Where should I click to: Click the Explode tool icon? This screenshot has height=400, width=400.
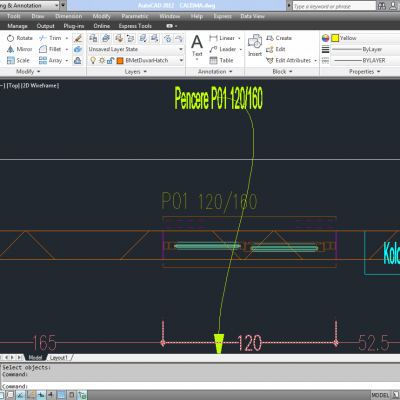click(x=78, y=49)
